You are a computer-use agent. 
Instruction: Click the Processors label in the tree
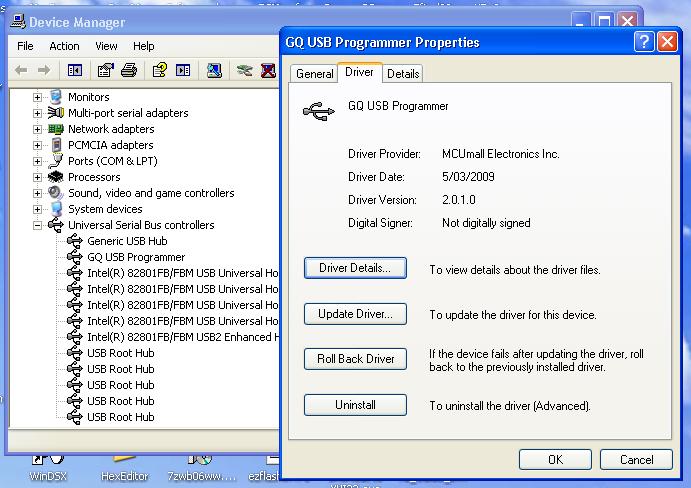coord(94,177)
